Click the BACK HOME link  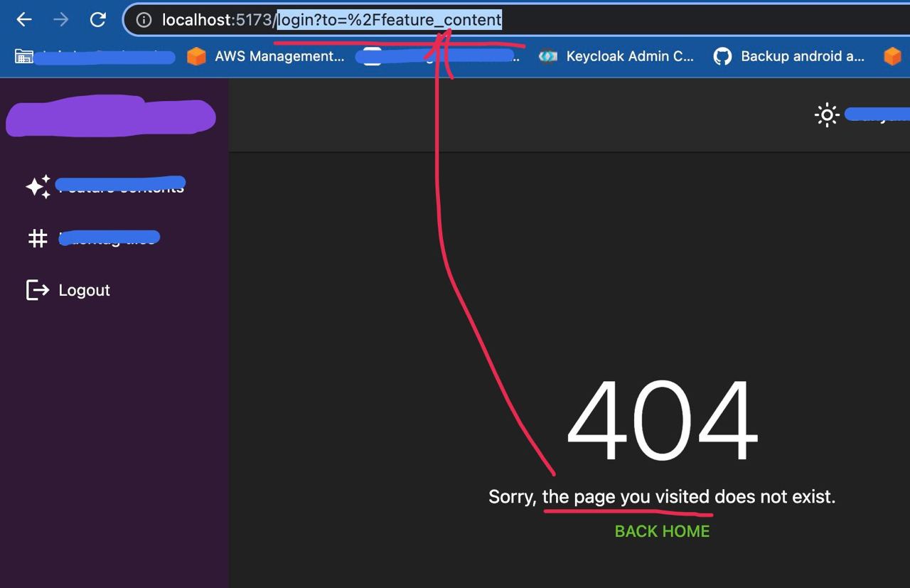click(x=662, y=531)
